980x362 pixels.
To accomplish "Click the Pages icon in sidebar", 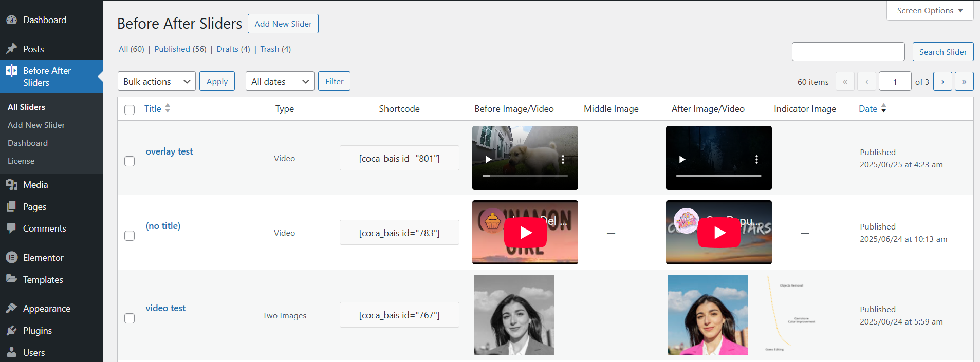I will [12, 207].
